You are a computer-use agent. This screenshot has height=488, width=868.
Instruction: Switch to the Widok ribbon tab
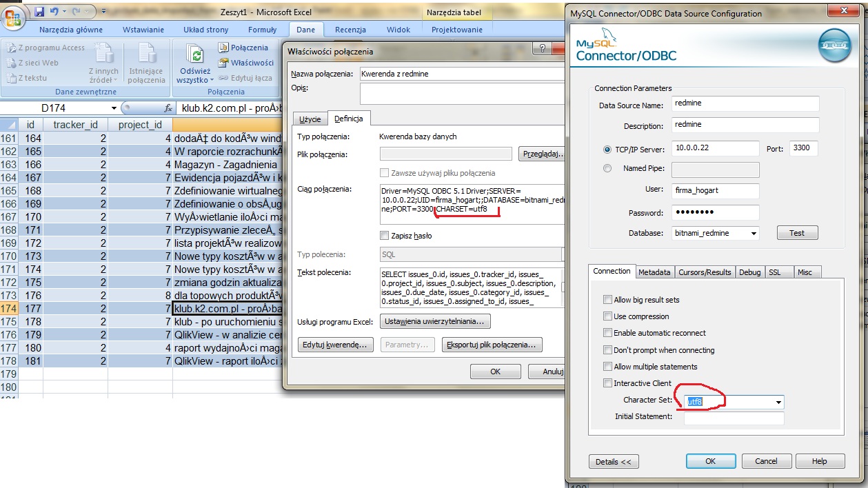coord(398,30)
